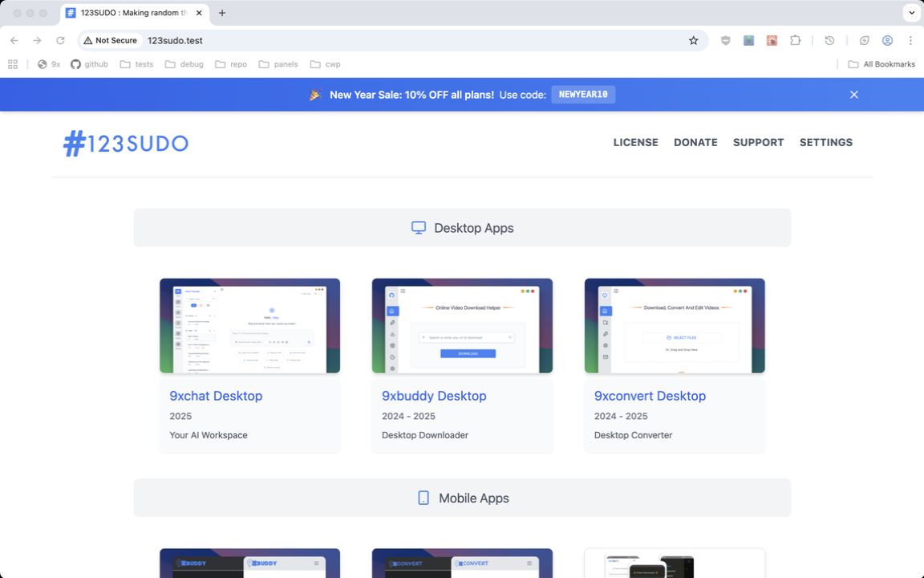Open SETTINGS in the site navigation

tap(826, 142)
